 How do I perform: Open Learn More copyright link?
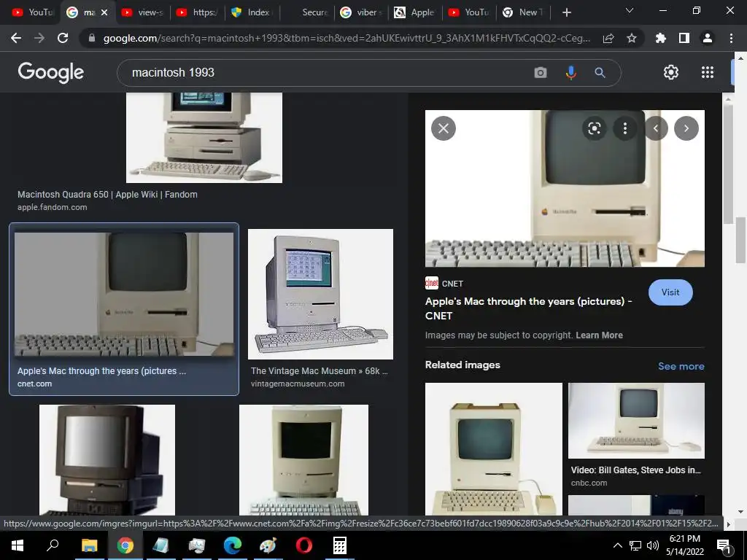pyautogui.click(x=599, y=335)
